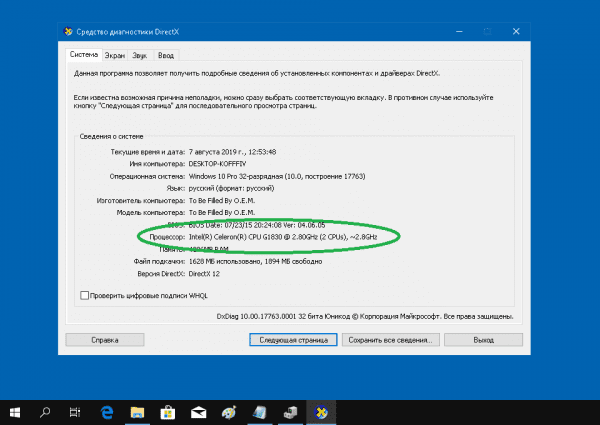Open Microsoft Store from the taskbar
This screenshot has width=600, height=425.
(x=168, y=412)
